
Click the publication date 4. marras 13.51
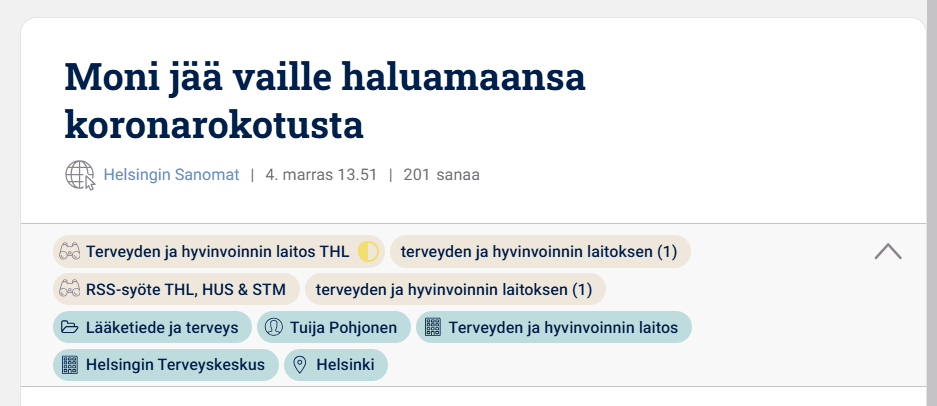(x=321, y=175)
